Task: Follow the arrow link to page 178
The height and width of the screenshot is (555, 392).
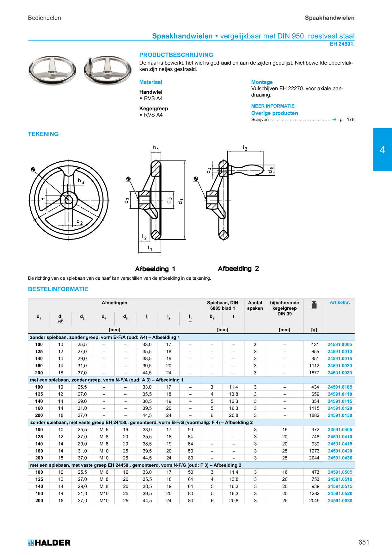Action: tap(334, 120)
